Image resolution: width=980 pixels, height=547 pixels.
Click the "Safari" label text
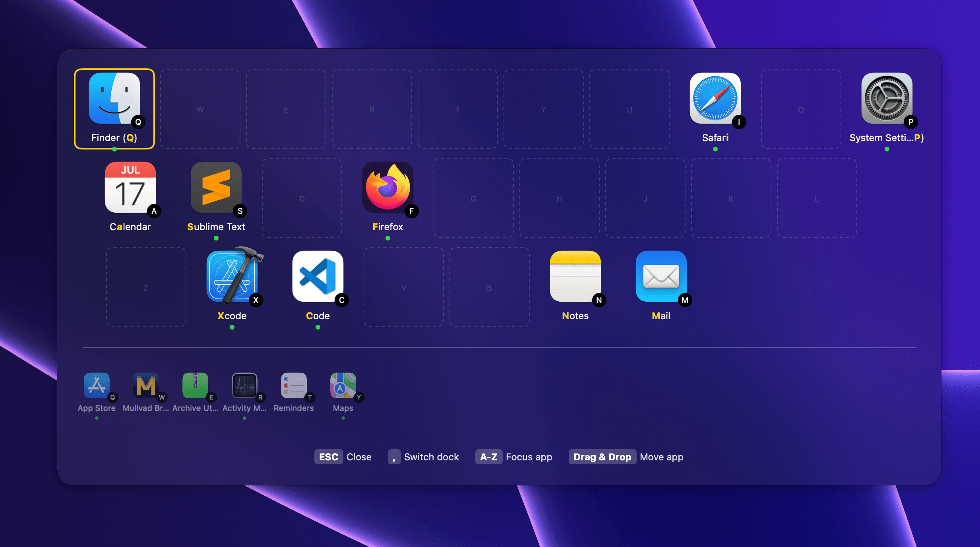[x=715, y=138]
